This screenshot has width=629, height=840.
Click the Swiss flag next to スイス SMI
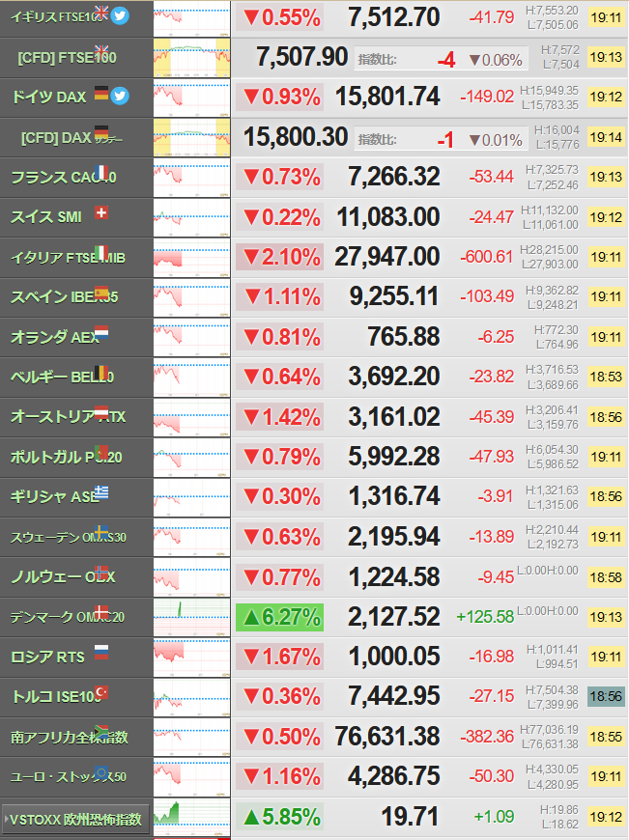point(101,212)
